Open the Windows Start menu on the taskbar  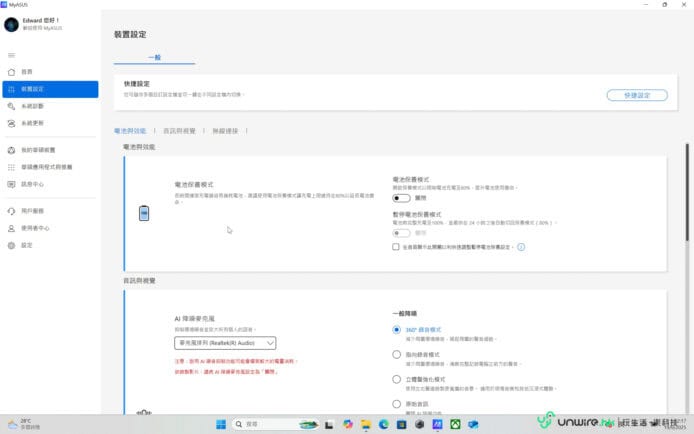pyautogui.click(x=220, y=424)
